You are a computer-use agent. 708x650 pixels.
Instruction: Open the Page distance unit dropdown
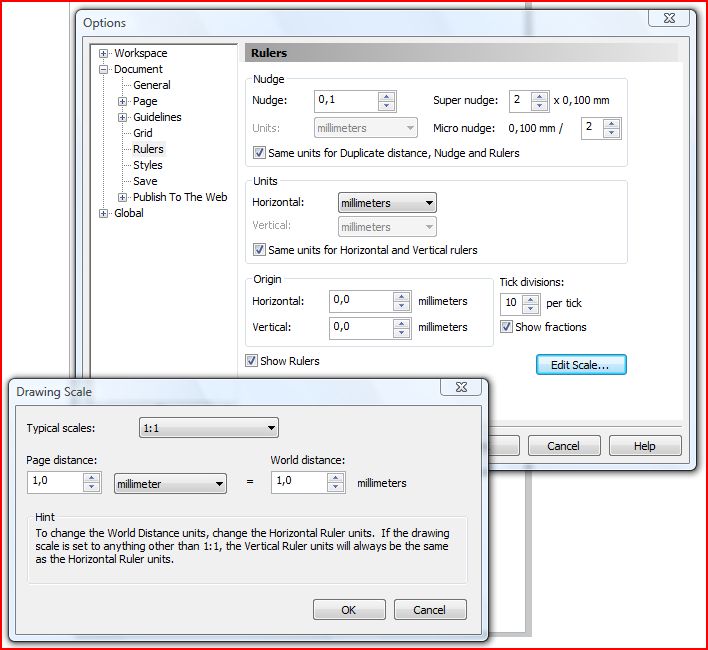click(x=170, y=483)
